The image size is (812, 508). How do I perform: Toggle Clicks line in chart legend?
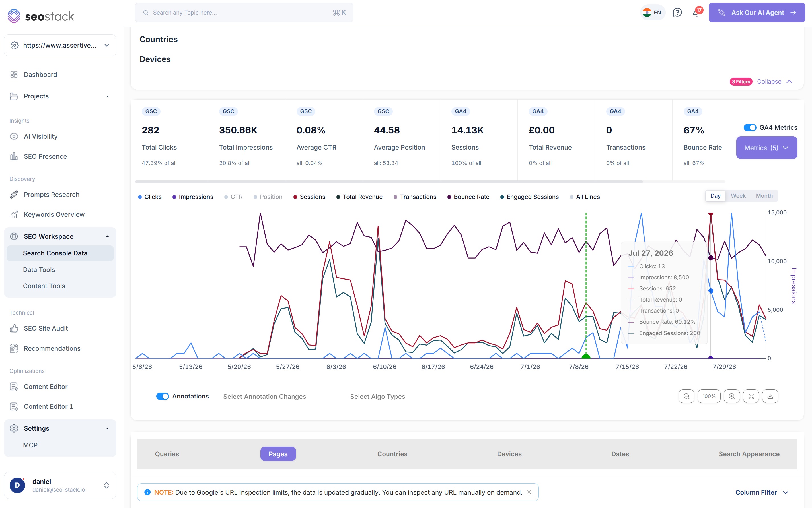tap(149, 197)
